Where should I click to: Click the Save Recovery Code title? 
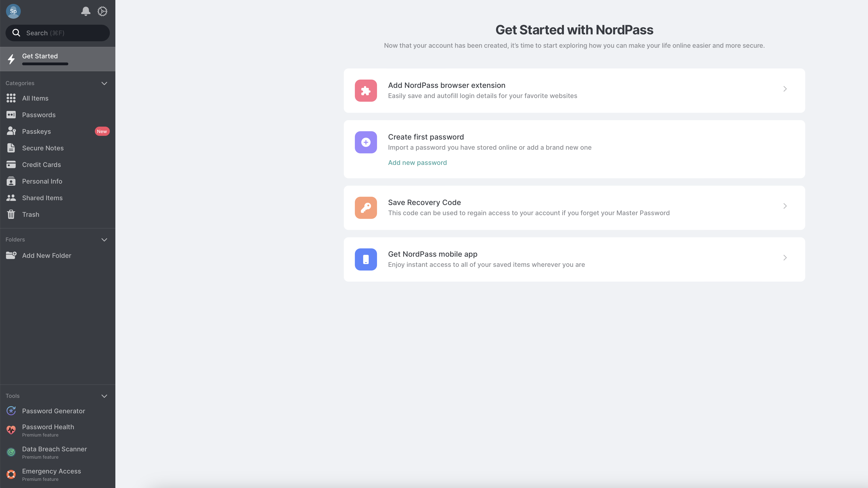tap(424, 202)
